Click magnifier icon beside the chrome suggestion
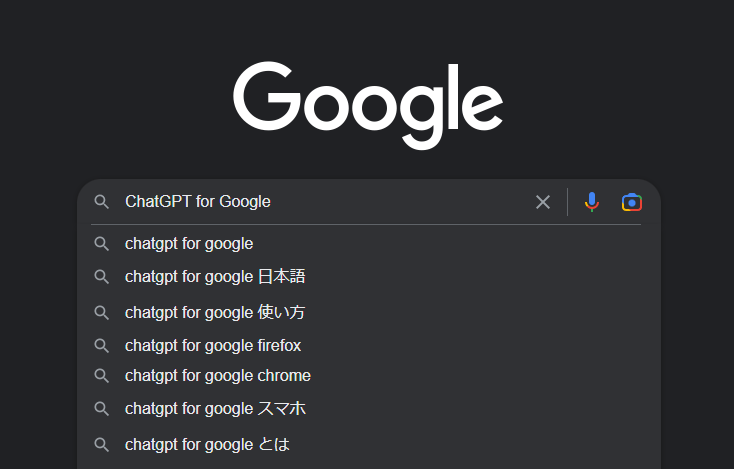 tap(102, 376)
